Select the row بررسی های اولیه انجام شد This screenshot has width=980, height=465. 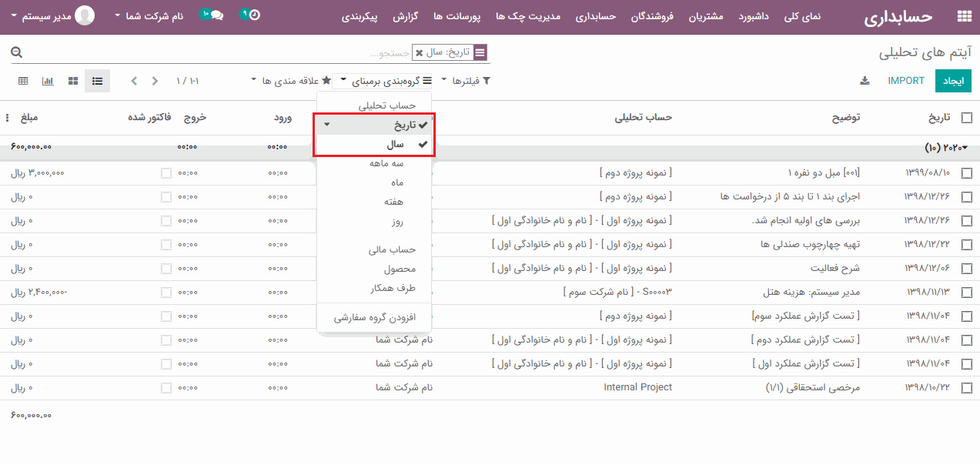967,221
